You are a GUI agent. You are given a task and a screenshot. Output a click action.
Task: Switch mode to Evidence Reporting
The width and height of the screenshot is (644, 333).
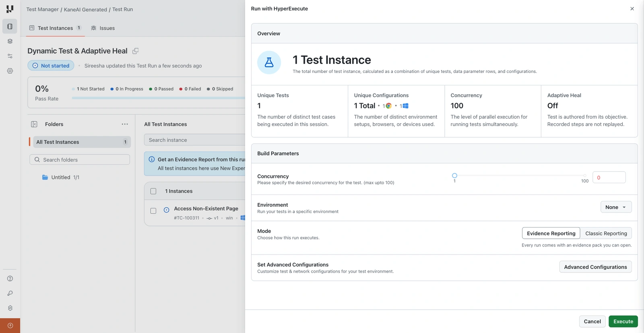click(x=551, y=234)
